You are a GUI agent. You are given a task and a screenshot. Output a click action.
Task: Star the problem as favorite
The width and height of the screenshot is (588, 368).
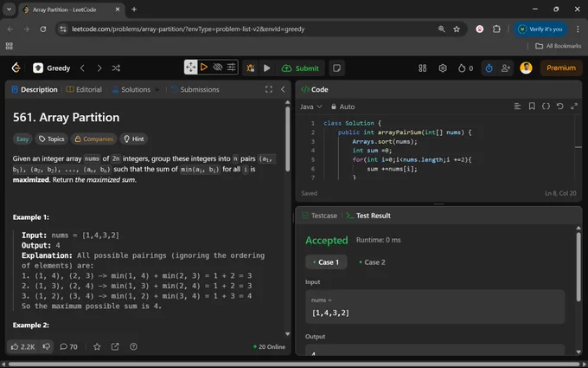[x=97, y=346]
